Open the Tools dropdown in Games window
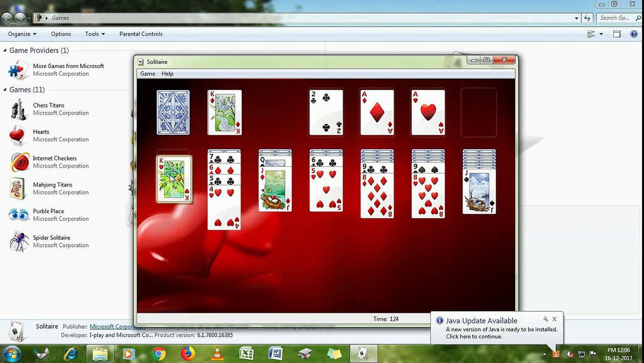This screenshot has height=363, width=644. [x=95, y=34]
